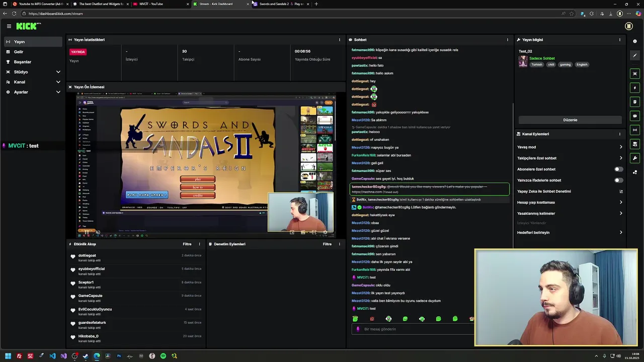Open Steam from the Windows taskbar
This screenshot has width=644, height=362.
tap(86, 356)
